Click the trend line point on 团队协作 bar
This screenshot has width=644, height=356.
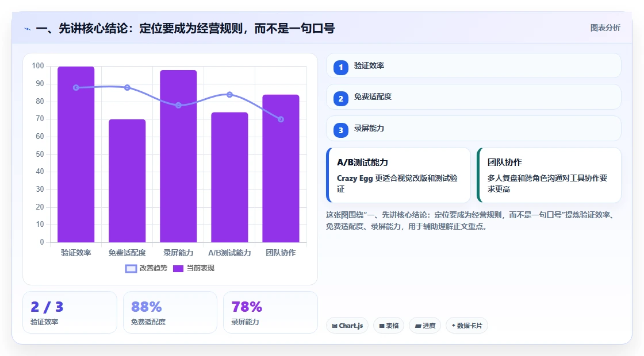pos(281,119)
